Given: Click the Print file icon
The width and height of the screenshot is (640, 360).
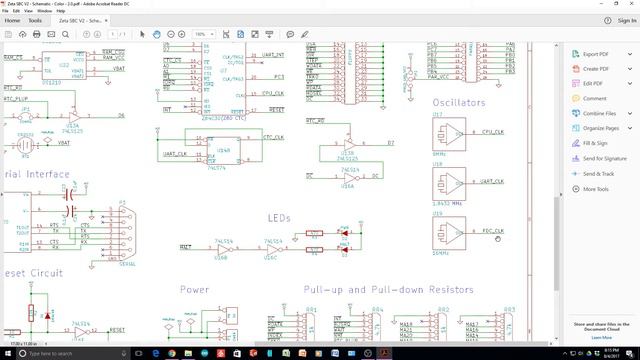Looking at the screenshot, I should (x=37, y=34).
